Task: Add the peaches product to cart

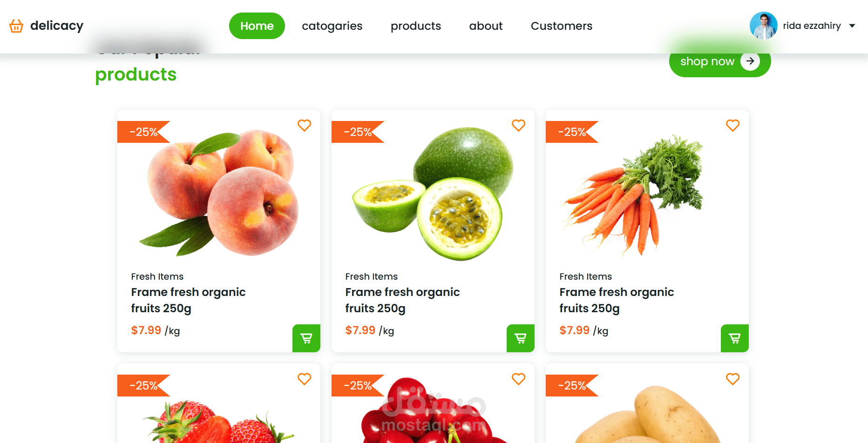Action: point(306,338)
